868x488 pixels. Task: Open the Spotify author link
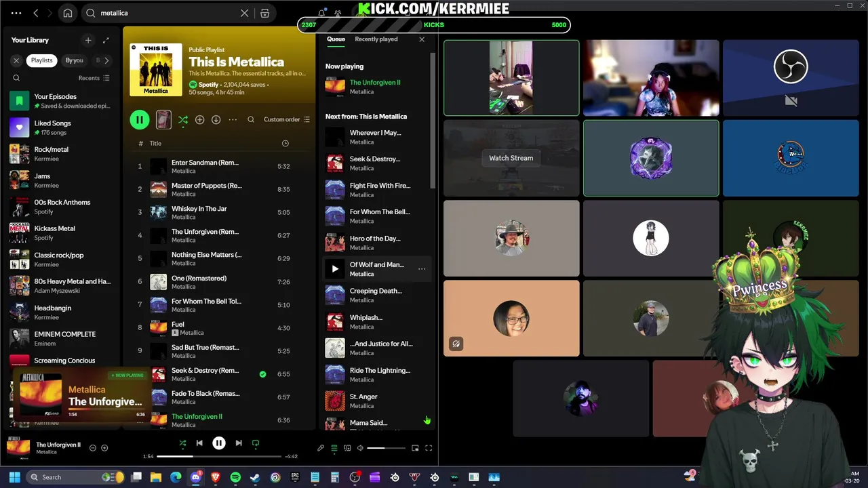coord(208,85)
